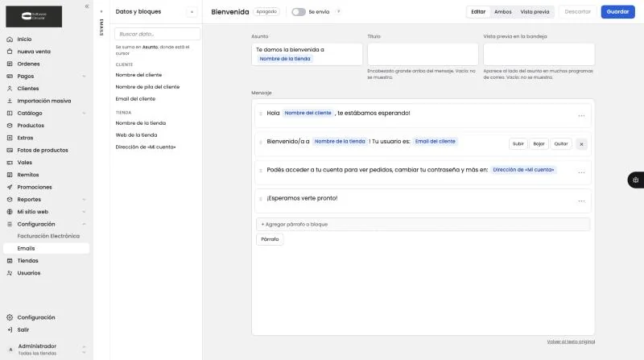Click the Inicio home icon
644x360 pixels.
coord(10,39)
